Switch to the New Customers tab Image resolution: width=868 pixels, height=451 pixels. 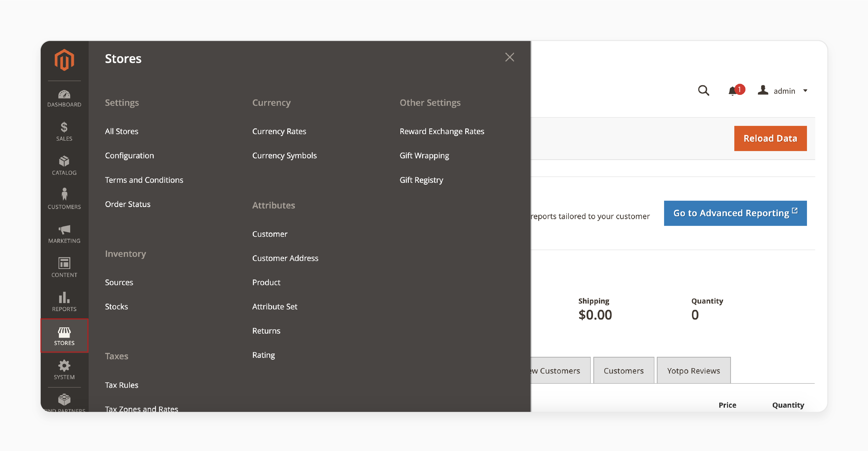click(x=560, y=370)
